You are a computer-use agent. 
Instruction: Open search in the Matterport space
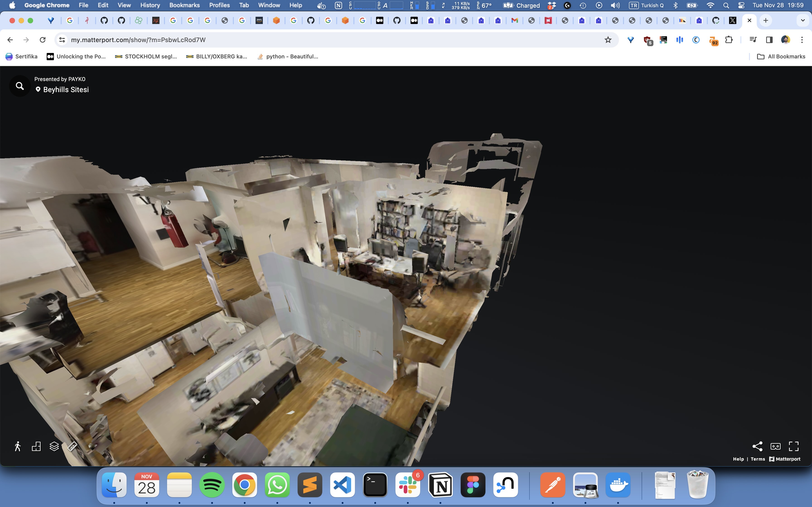click(x=20, y=86)
